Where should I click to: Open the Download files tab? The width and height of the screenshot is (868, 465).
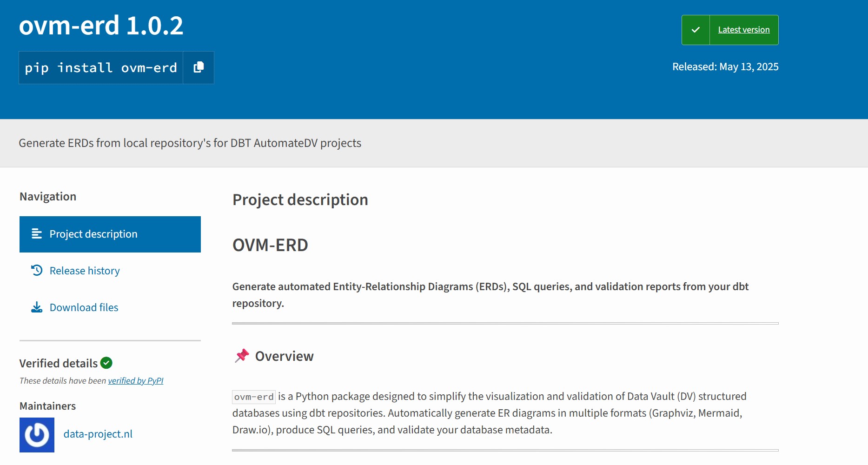[110, 307]
